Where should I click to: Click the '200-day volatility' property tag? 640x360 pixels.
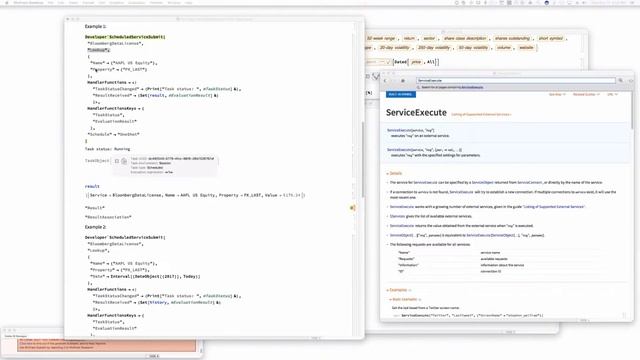point(433,48)
